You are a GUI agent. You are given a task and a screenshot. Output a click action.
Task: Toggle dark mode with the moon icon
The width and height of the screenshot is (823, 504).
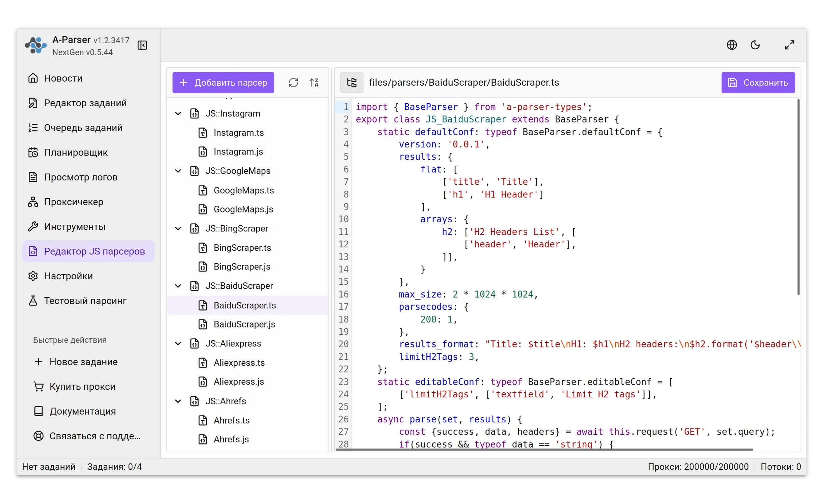tap(754, 45)
